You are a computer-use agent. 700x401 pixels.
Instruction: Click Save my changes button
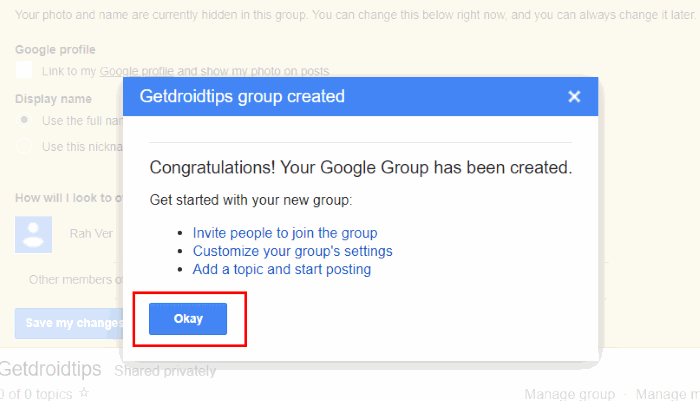pyautogui.click(x=69, y=323)
